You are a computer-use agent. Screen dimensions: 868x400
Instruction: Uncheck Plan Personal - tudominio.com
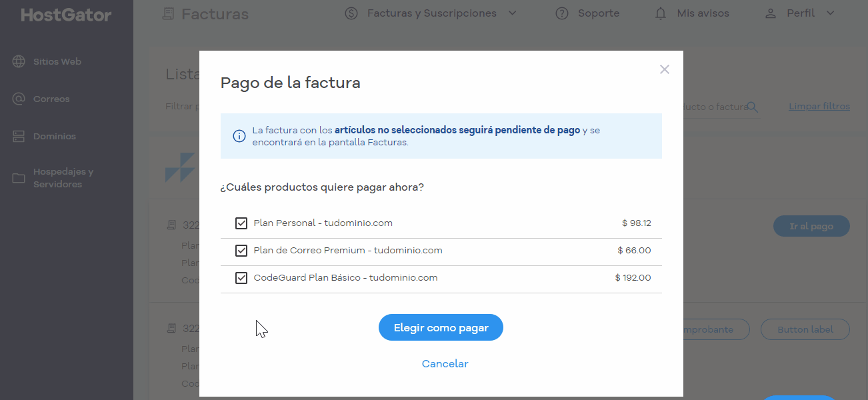[241, 223]
